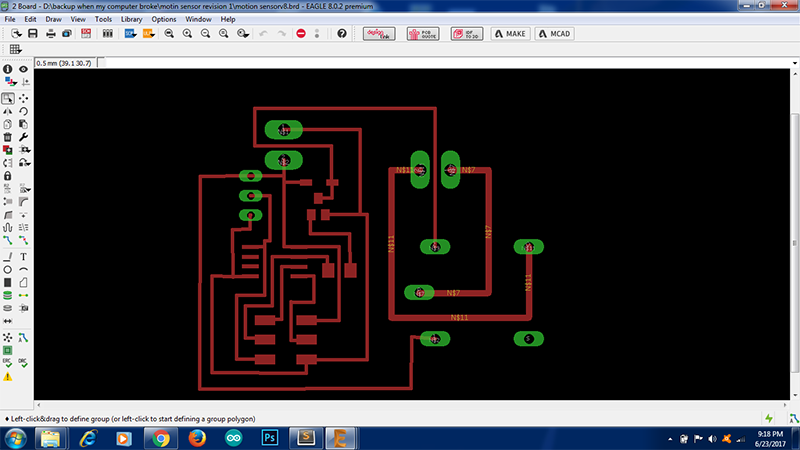This screenshot has width=800, height=450.
Task: Run a script via SCR icon
Action: [x=130, y=34]
